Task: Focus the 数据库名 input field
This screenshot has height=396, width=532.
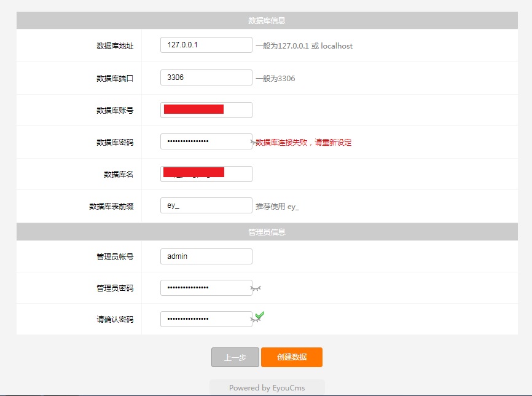Action: 206,174
